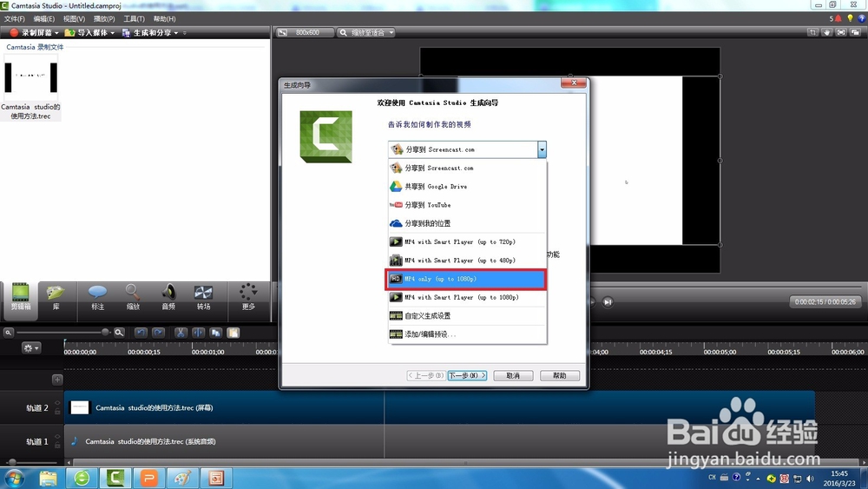Open file explorer from taskbar
The width and height of the screenshot is (868, 489).
point(48,478)
